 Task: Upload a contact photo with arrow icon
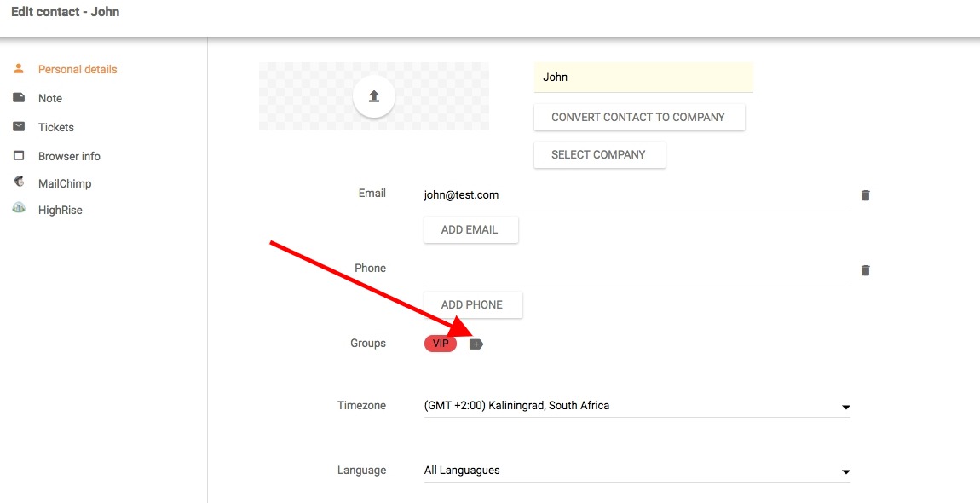pos(374,96)
